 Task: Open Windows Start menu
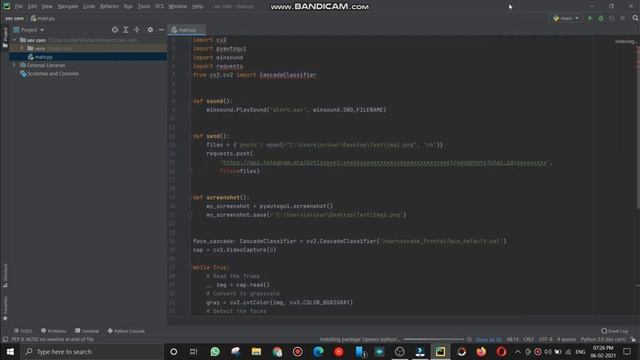point(10,351)
